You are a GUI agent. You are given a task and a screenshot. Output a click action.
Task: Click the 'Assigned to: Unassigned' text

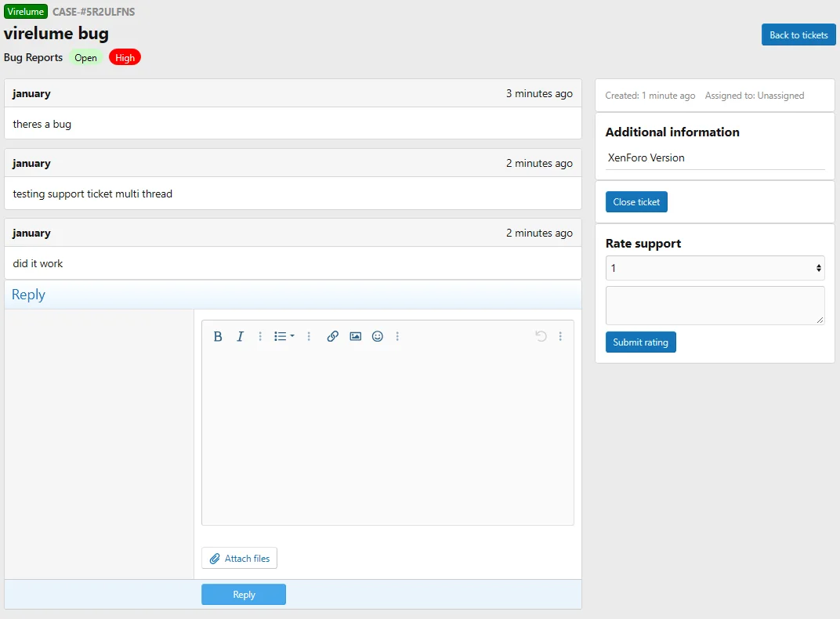(x=755, y=96)
